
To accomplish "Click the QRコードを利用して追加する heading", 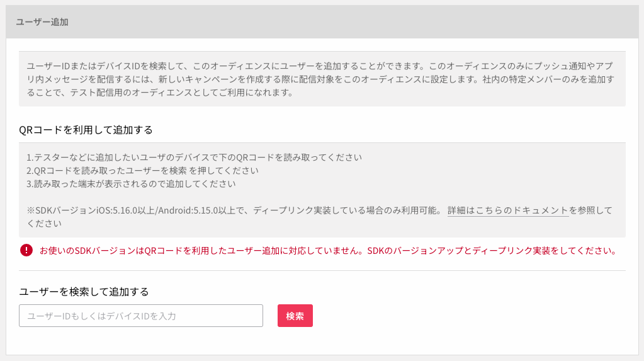I will 86,130.
